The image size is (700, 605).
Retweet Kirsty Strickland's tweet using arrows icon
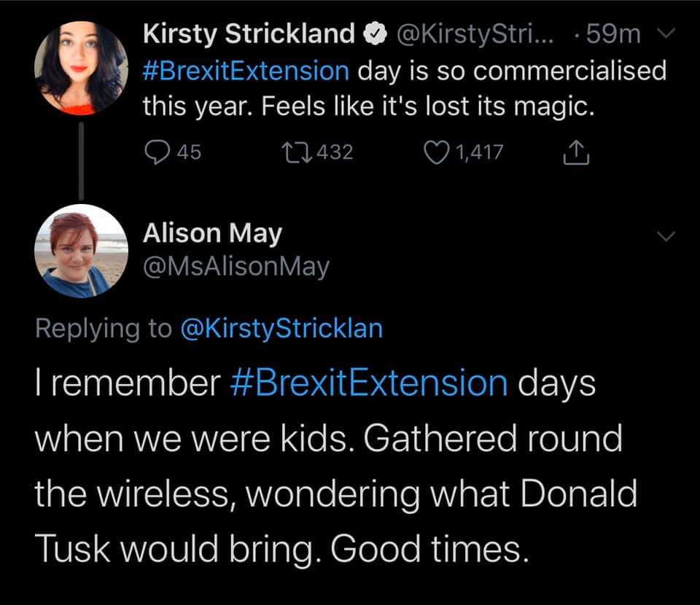tap(293, 152)
